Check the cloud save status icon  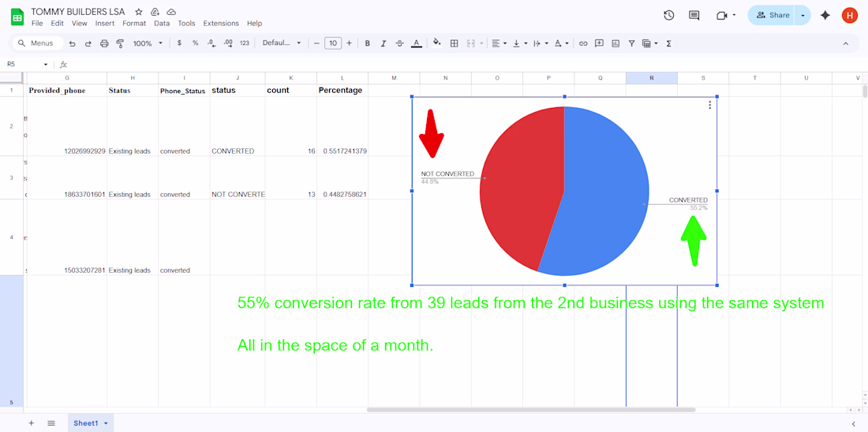(x=171, y=12)
